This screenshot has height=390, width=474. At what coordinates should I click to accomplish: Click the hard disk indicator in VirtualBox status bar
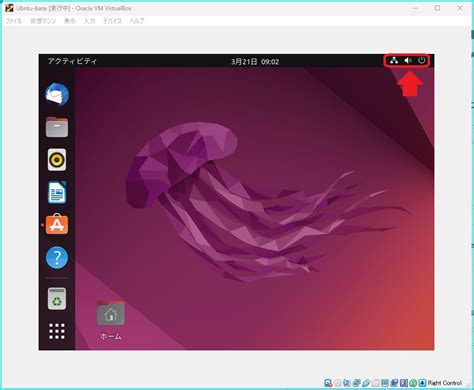click(328, 383)
